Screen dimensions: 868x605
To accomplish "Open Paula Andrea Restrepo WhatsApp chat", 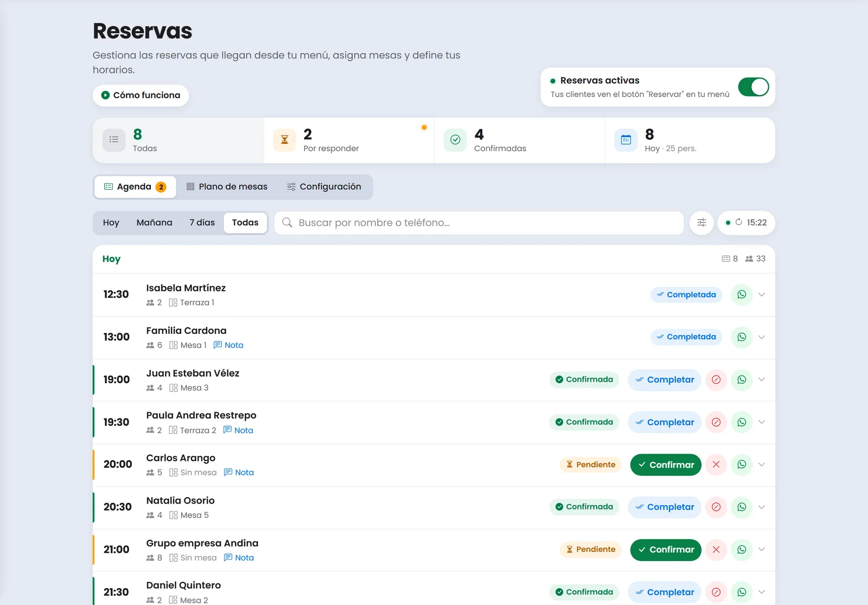I will (x=742, y=422).
